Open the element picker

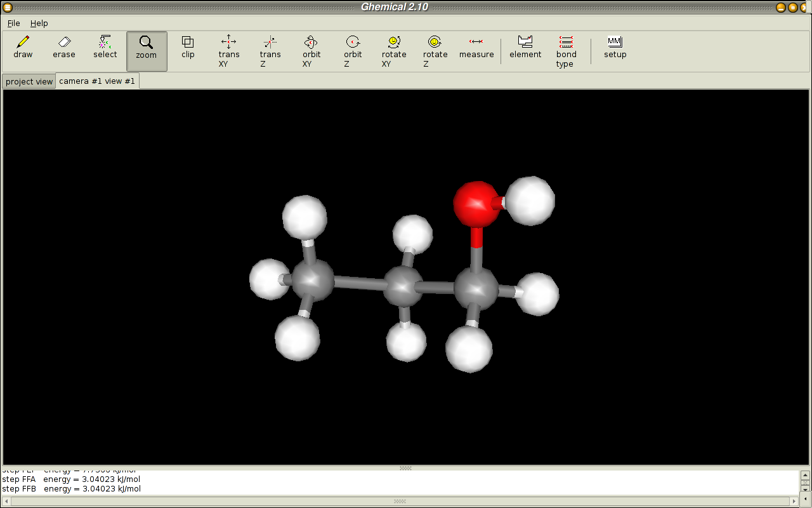(x=525, y=48)
